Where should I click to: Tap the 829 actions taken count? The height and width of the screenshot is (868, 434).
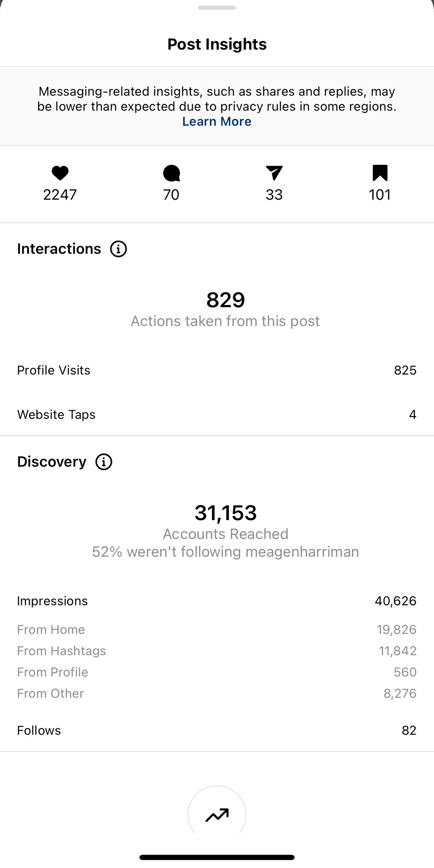click(225, 300)
